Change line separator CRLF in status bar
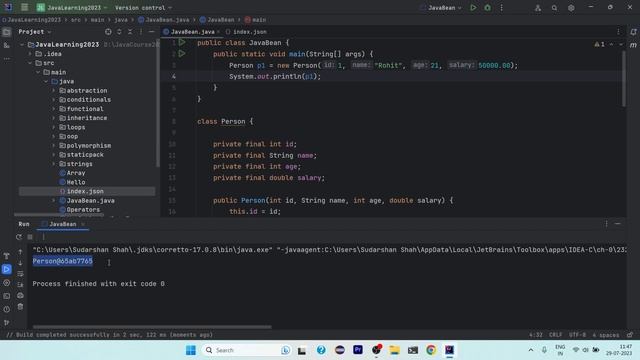Screen dimensions: 640x360 coord(556,335)
